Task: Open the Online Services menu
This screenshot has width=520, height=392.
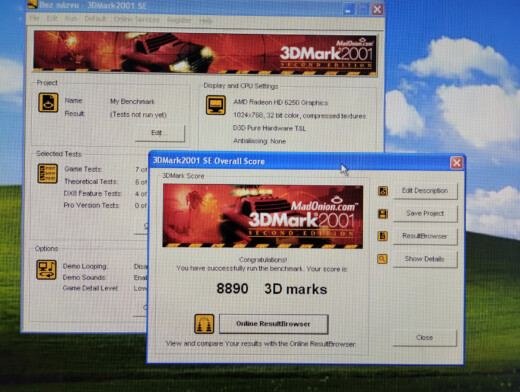Action: (137, 19)
